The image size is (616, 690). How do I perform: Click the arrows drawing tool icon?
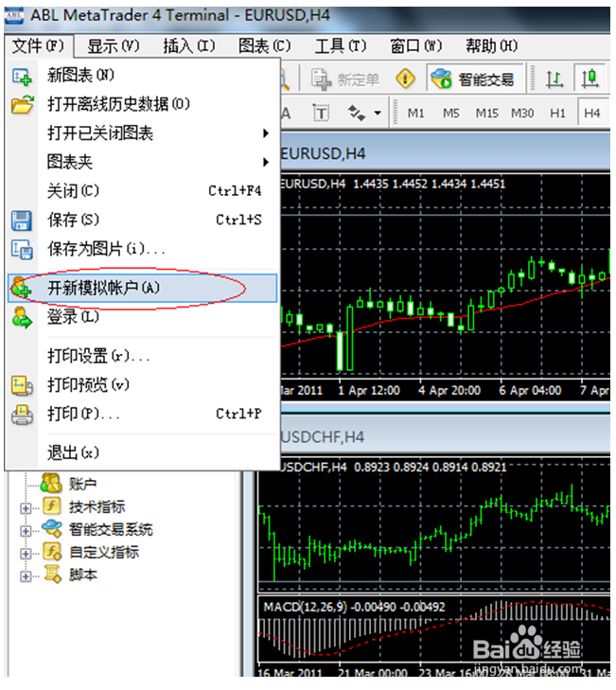pyautogui.click(x=356, y=113)
